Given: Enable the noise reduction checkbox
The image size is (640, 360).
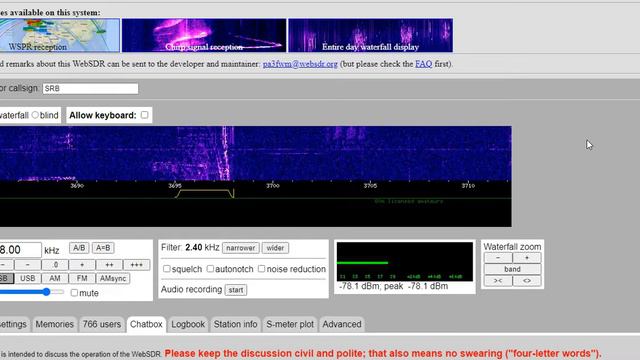Looking at the screenshot, I should pyautogui.click(x=262, y=269).
